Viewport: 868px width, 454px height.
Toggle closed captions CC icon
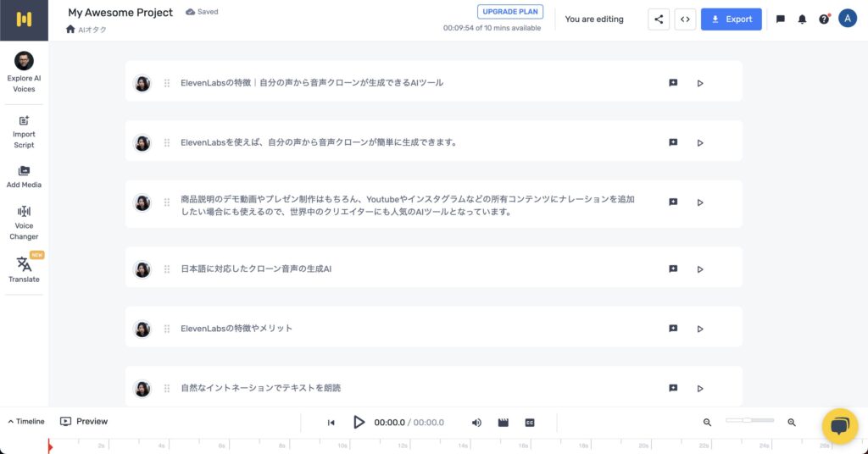tap(530, 423)
